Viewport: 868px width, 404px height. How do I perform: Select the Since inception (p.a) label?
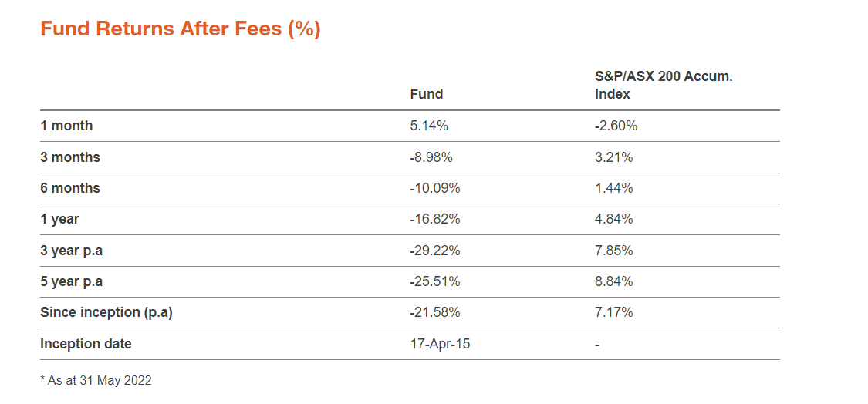pyautogui.click(x=106, y=313)
